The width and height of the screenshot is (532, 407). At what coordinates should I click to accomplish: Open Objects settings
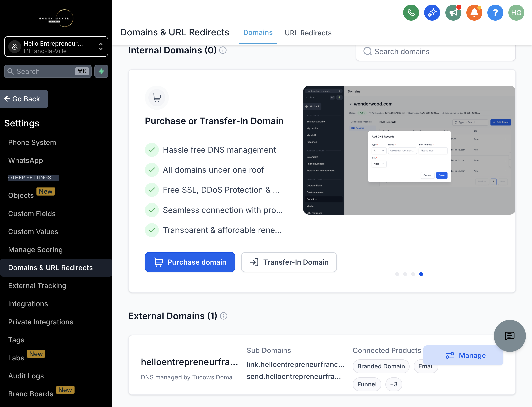[x=21, y=195]
